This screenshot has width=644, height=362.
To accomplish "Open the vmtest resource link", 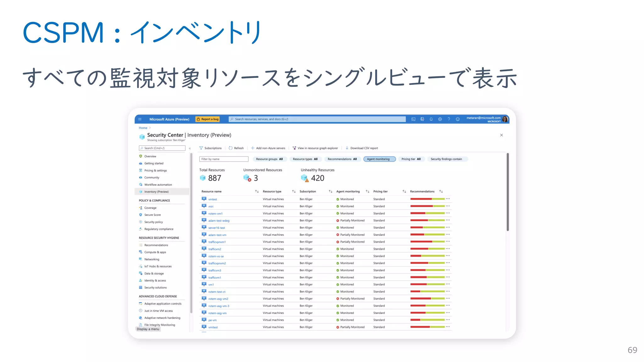I will tap(213, 199).
